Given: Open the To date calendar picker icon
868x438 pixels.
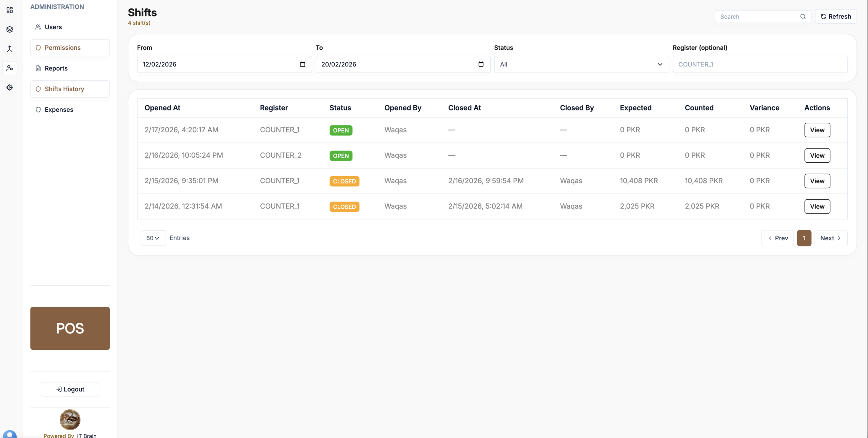Looking at the screenshot, I should tap(481, 64).
